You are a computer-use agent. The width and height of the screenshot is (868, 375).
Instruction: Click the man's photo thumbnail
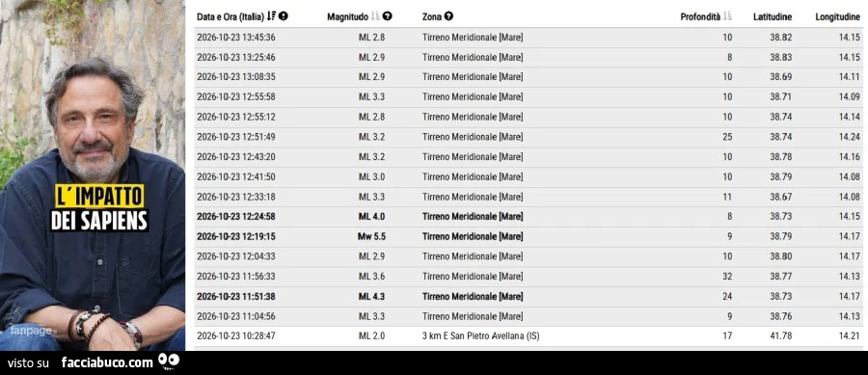tap(93, 175)
